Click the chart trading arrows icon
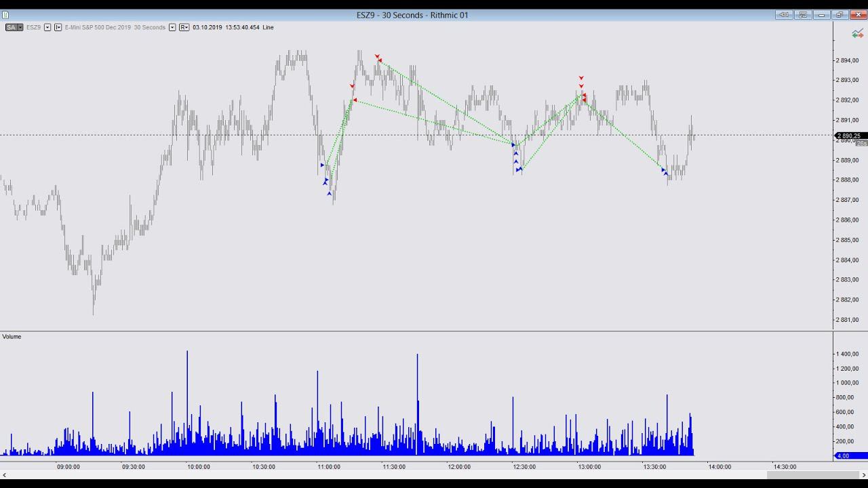This screenshot has height=488, width=868. click(x=858, y=33)
